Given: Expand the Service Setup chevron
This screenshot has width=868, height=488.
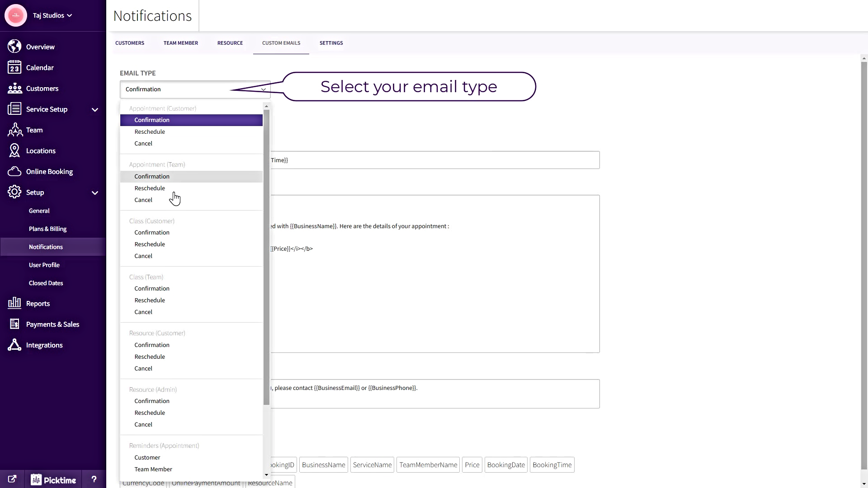Looking at the screenshot, I should [95, 110].
